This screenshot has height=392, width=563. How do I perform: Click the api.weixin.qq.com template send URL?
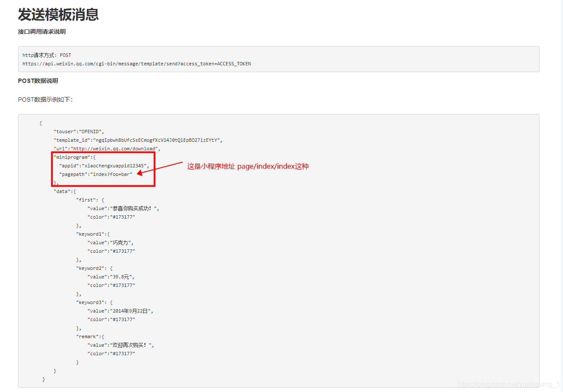[x=137, y=64]
